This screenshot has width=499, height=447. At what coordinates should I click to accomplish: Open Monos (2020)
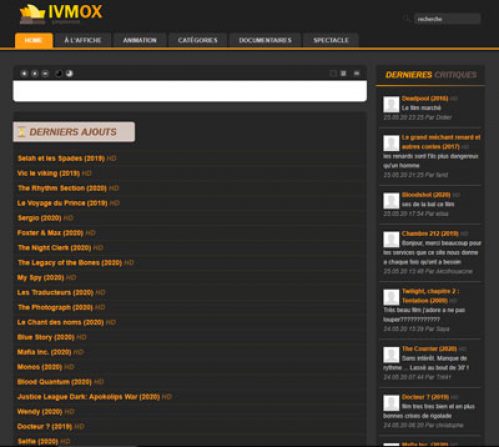click(x=40, y=367)
